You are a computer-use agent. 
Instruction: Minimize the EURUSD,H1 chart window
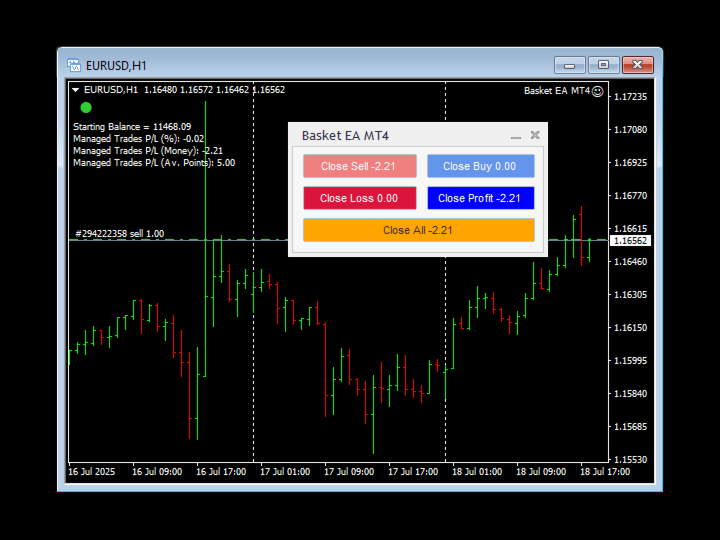(x=569, y=65)
